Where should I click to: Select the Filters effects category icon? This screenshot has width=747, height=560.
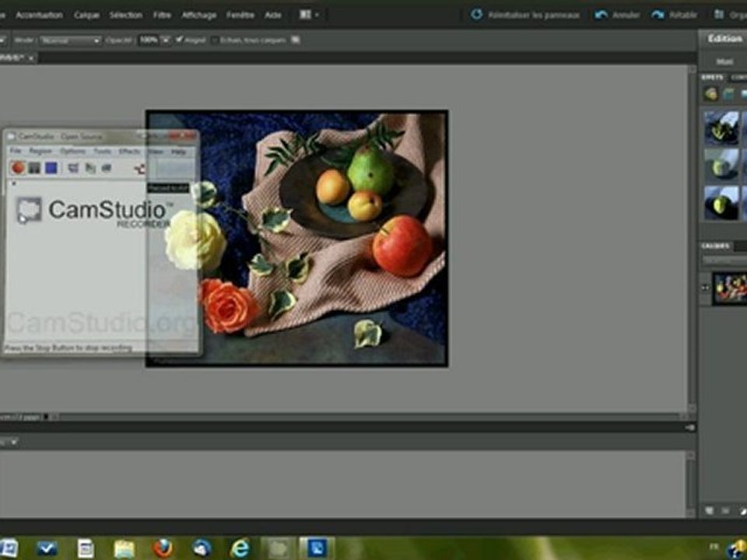coord(710,94)
